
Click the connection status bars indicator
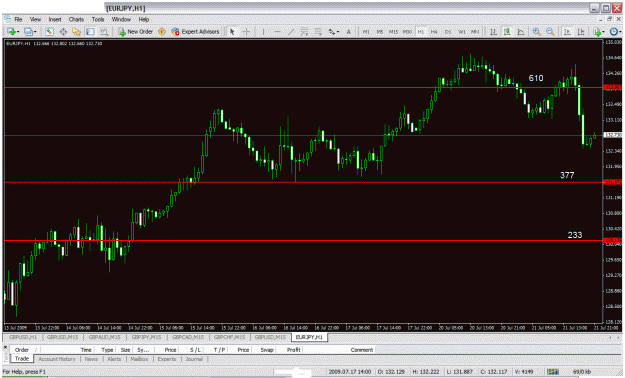[x=552, y=372]
